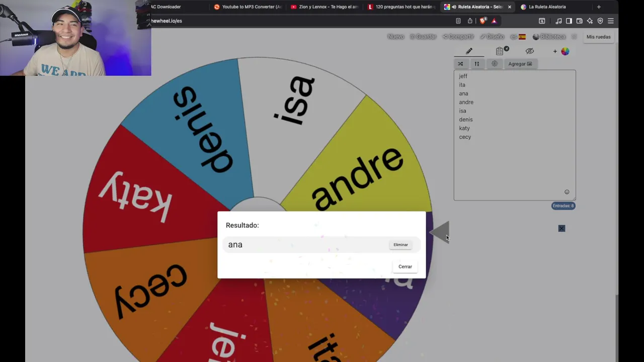Switch to Zion y Lennox YouTube tab
Viewport: 644px width, 362px height.
click(325, 7)
